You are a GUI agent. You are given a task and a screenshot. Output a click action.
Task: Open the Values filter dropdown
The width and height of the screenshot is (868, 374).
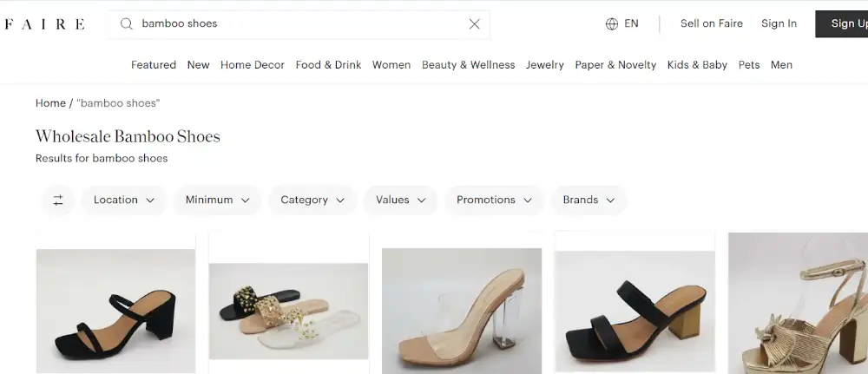pos(401,200)
